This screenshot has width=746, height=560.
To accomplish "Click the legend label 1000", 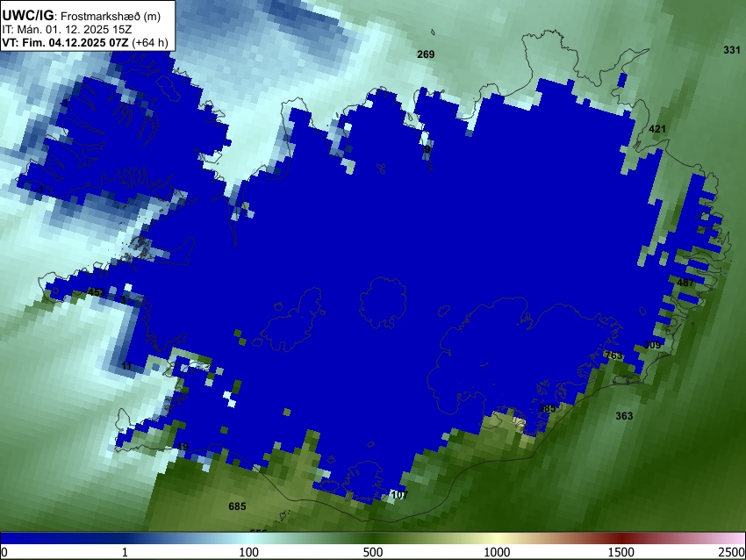I will [x=497, y=552].
